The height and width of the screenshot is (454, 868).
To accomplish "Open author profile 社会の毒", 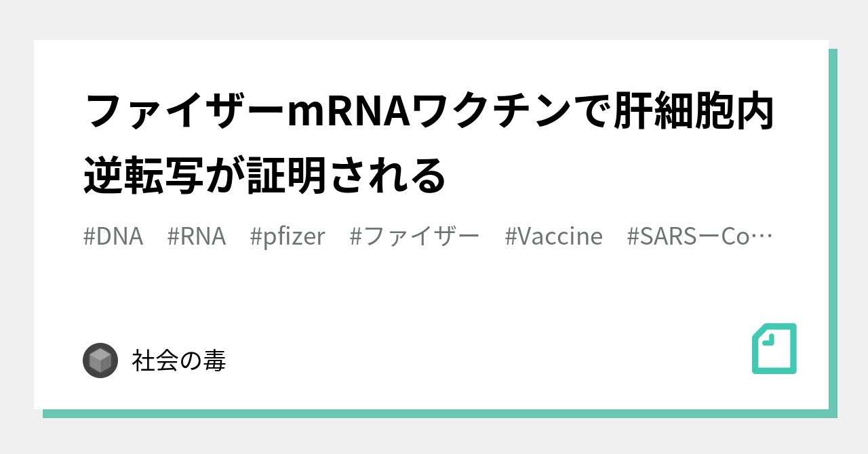I will (179, 360).
